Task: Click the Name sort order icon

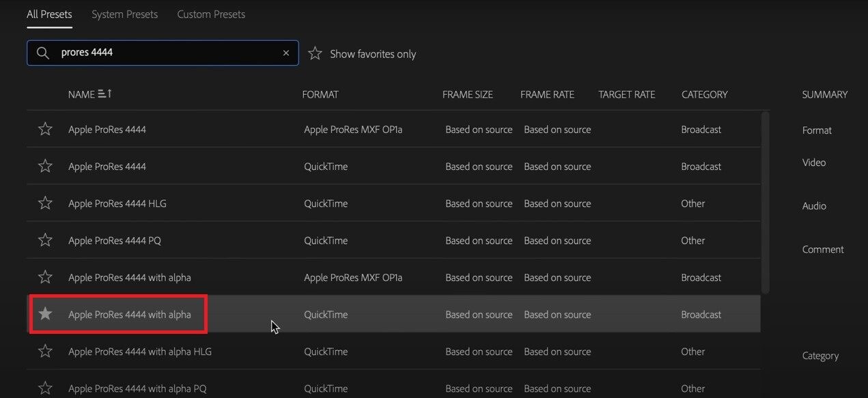Action: pyautogui.click(x=105, y=94)
